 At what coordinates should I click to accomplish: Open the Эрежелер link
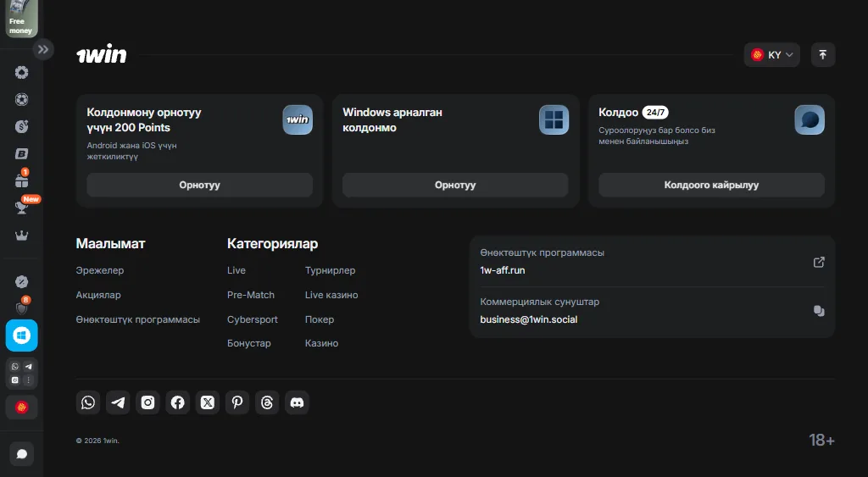tap(100, 270)
